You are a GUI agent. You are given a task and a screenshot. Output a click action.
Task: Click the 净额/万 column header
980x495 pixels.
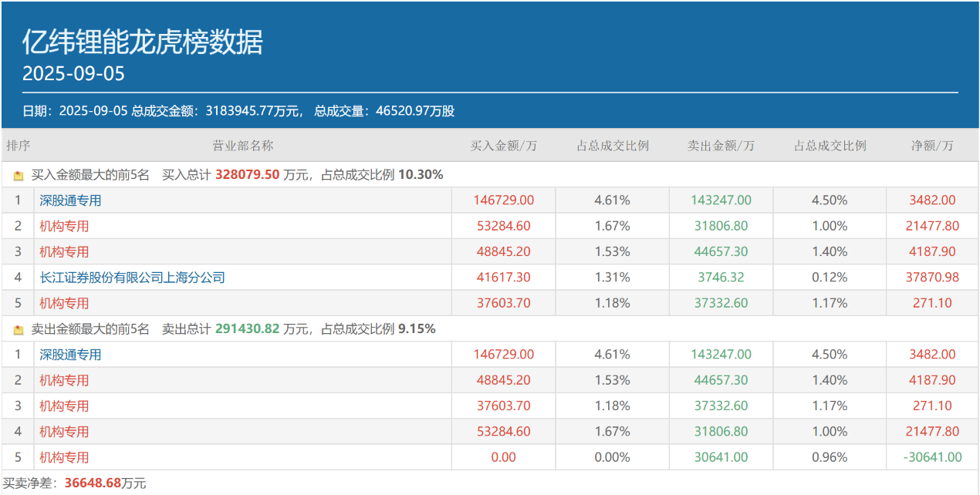pyautogui.click(x=932, y=146)
